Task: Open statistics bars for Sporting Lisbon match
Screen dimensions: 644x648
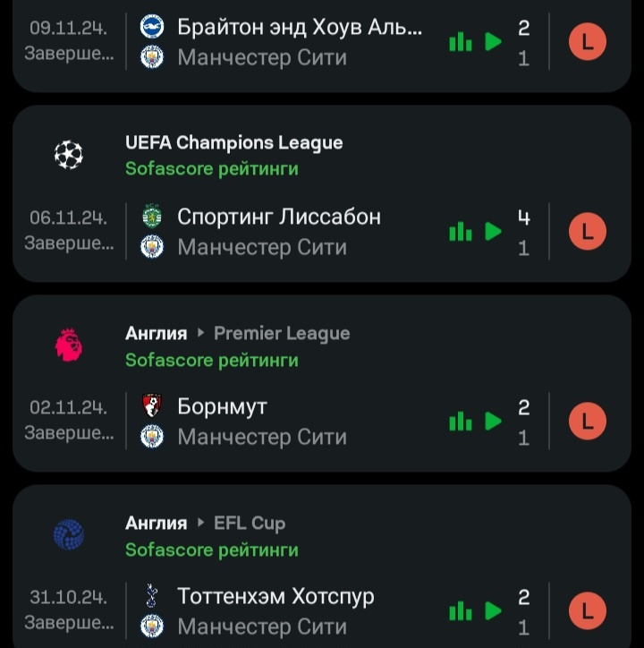Action: pyautogui.click(x=460, y=232)
